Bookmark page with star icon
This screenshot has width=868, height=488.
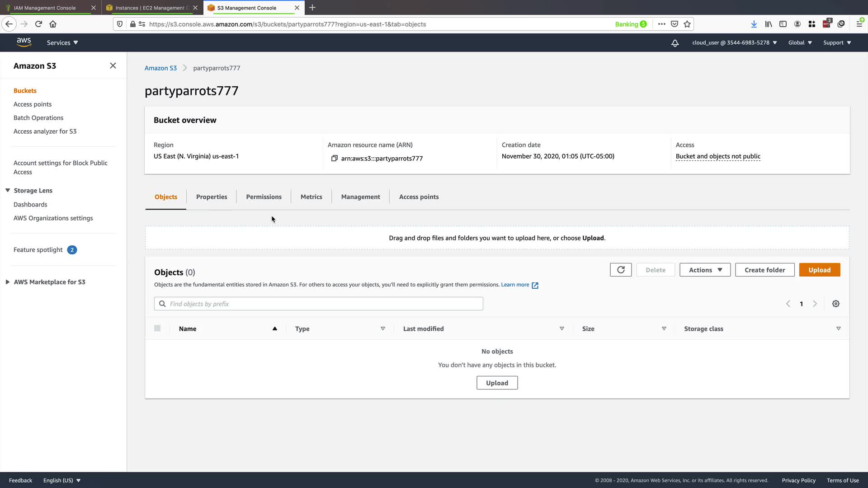(x=687, y=24)
